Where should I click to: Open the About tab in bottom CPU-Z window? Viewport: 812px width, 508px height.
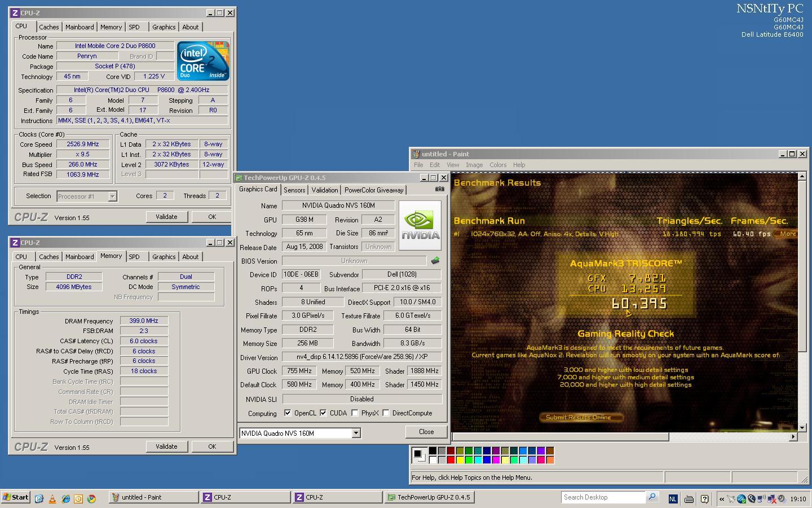pyautogui.click(x=191, y=257)
